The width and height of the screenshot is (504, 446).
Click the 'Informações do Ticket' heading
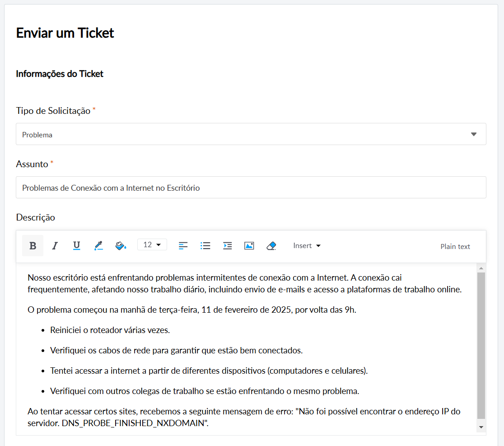tap(60, 74)
